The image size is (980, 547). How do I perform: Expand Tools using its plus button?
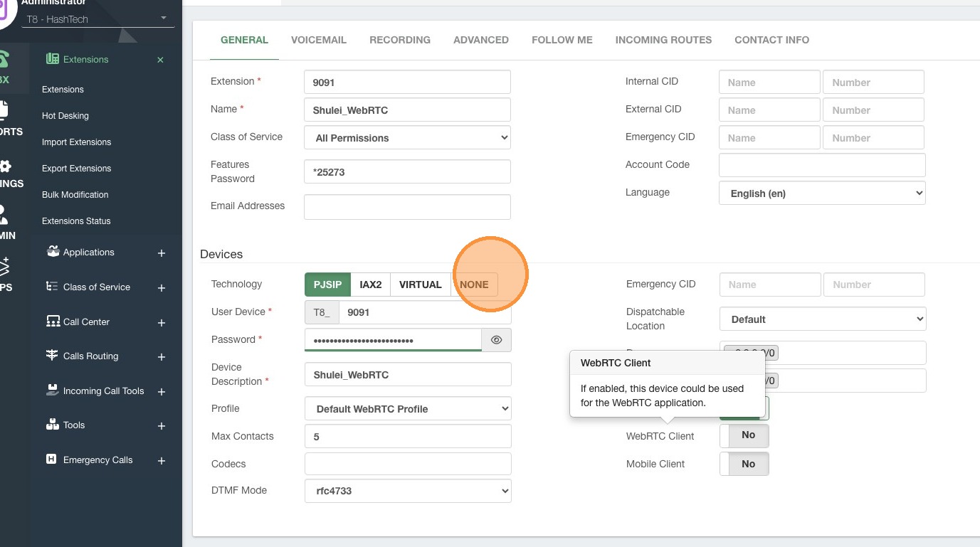click(162, 426)
